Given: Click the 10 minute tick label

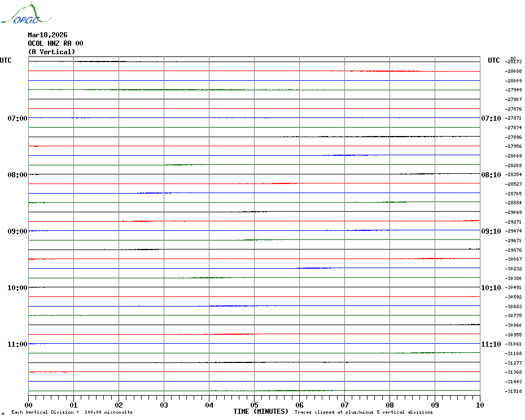Looking at the screenshot, I should pos(479,405).
